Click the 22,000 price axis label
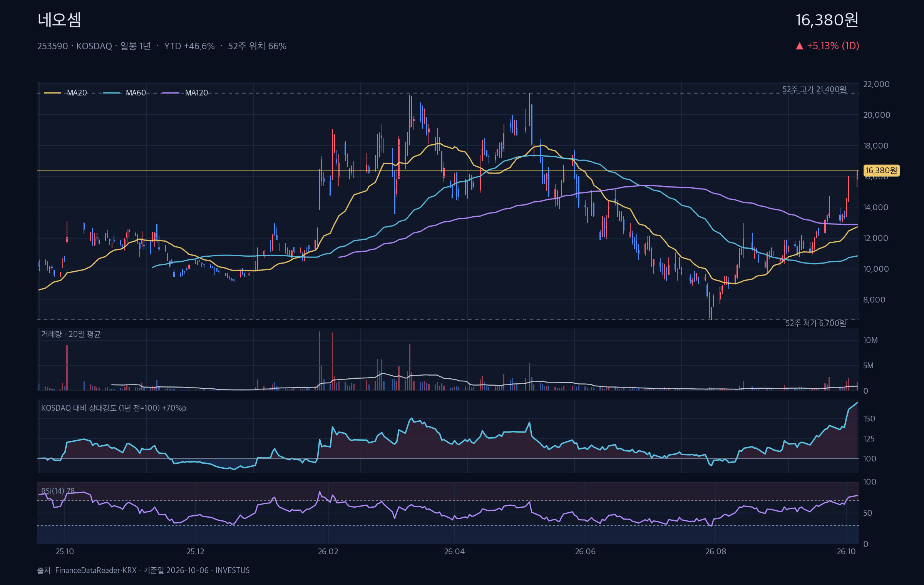 point(876,84)
